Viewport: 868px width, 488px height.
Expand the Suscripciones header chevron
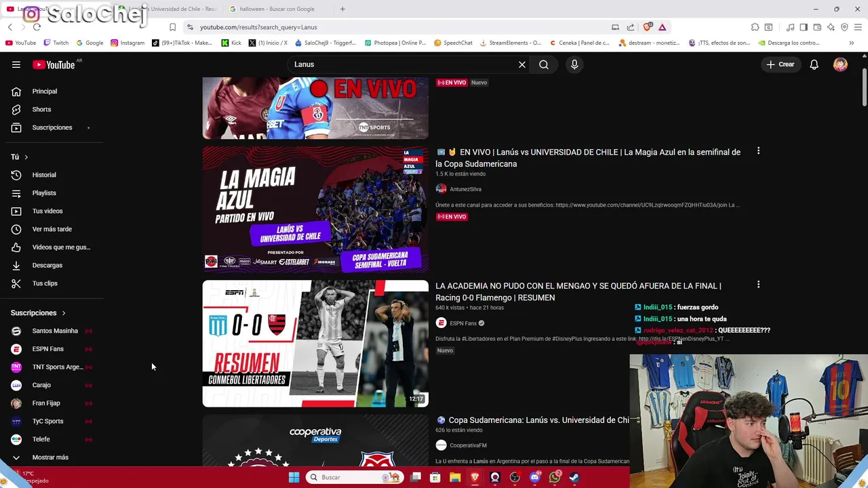tap(64, 313)
